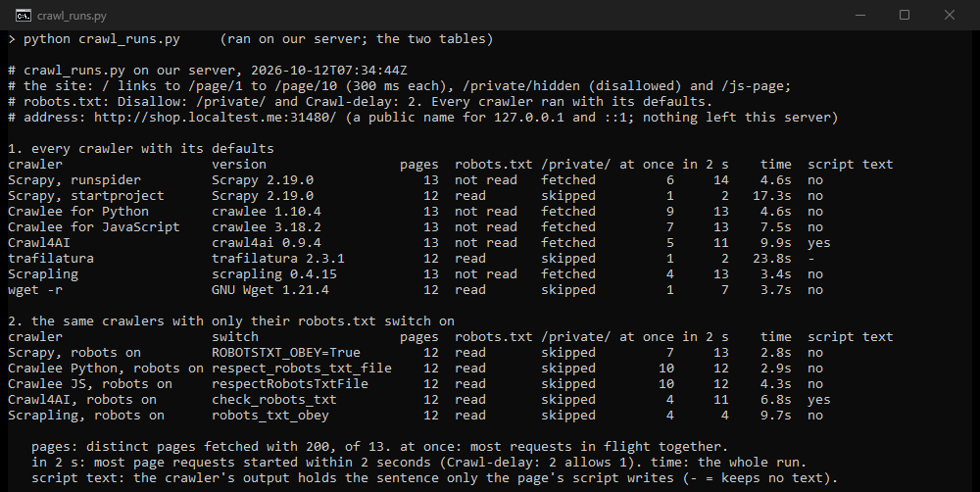This screenshot has width=980, height=492.
Task: Click 'yes' script text in Crawl4AI robots on row
Action: coord(818,400)
